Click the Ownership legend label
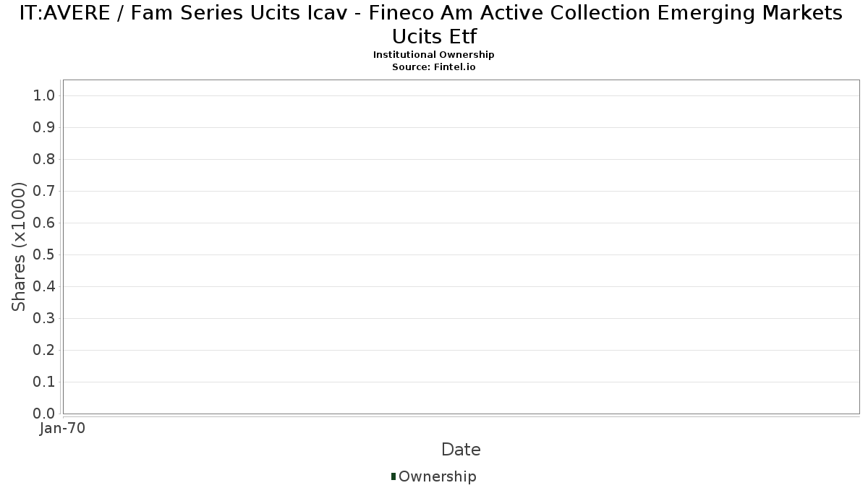The width and height of the screenshot is (868, 488). (437, 476)
